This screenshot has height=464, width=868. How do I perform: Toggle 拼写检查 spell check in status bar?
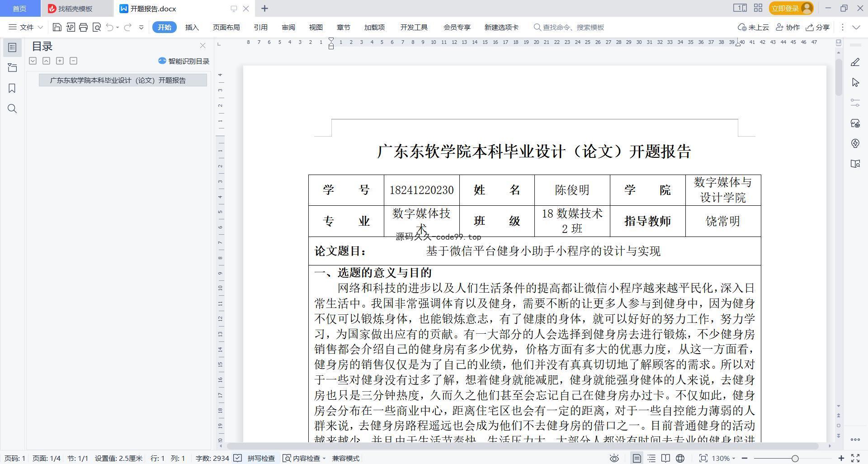click(x=256, y=458)
